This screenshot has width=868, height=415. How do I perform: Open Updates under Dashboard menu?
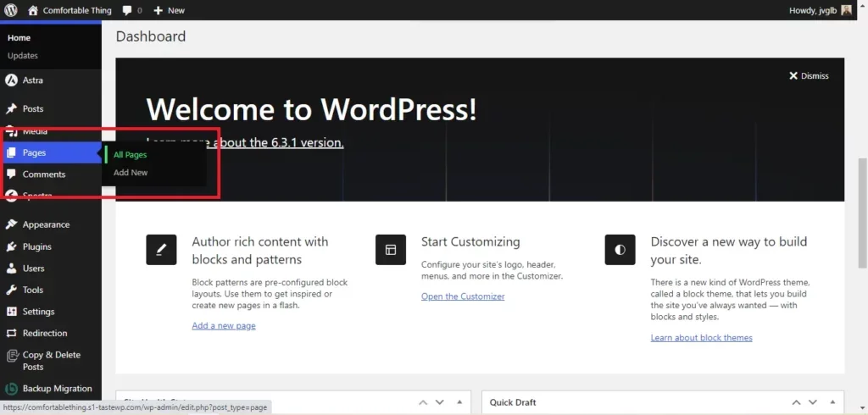(23, 55)
